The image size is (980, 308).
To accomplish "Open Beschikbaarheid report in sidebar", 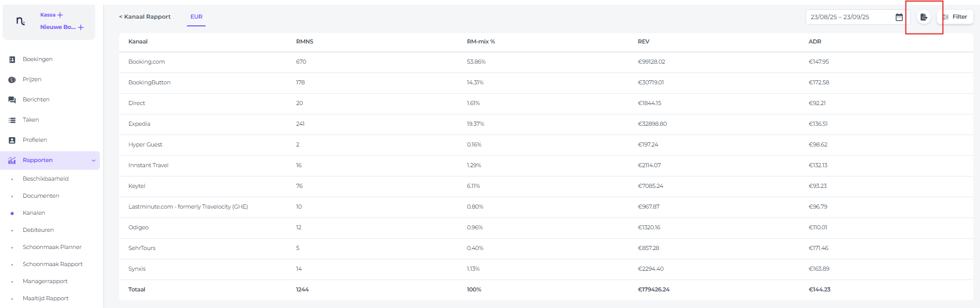I will point(46,179).
